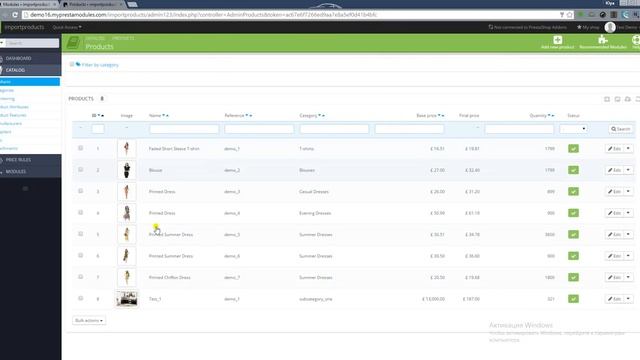Click the importproducts shop name in header

click(24, 27)
